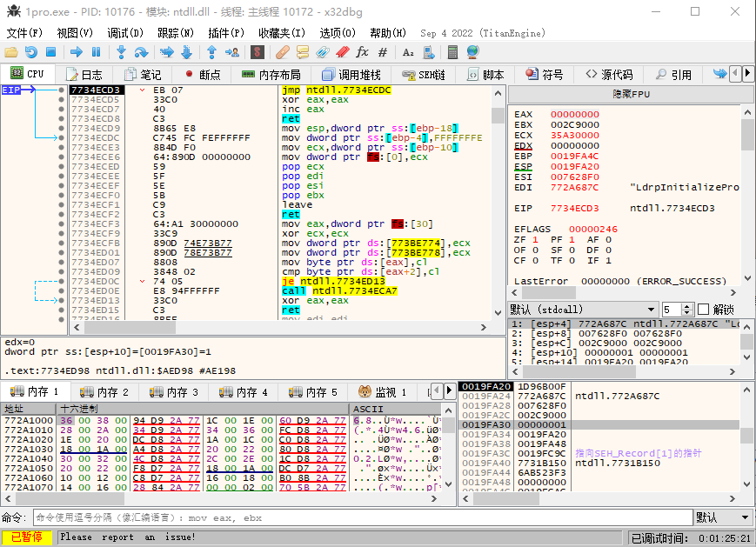This screenshot has height=547, width=756.
Task: Step into with the down-arrow icon
Action: 121,52
